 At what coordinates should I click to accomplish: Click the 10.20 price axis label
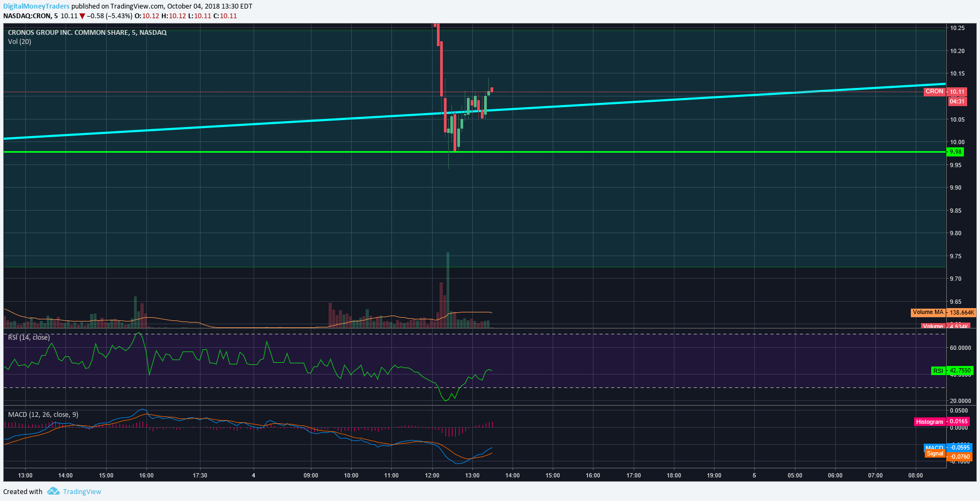pos(957,51)
